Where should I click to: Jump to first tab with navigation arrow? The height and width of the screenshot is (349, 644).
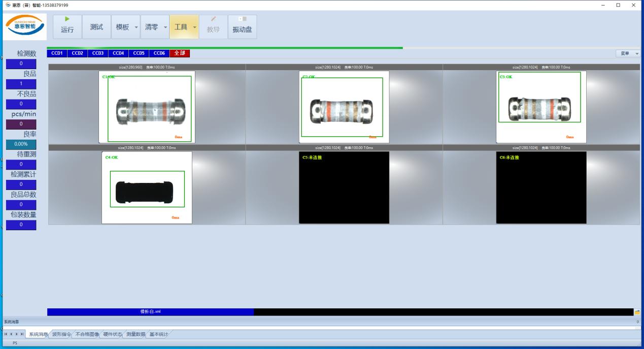pyautogui.click(x=6, y=334)
